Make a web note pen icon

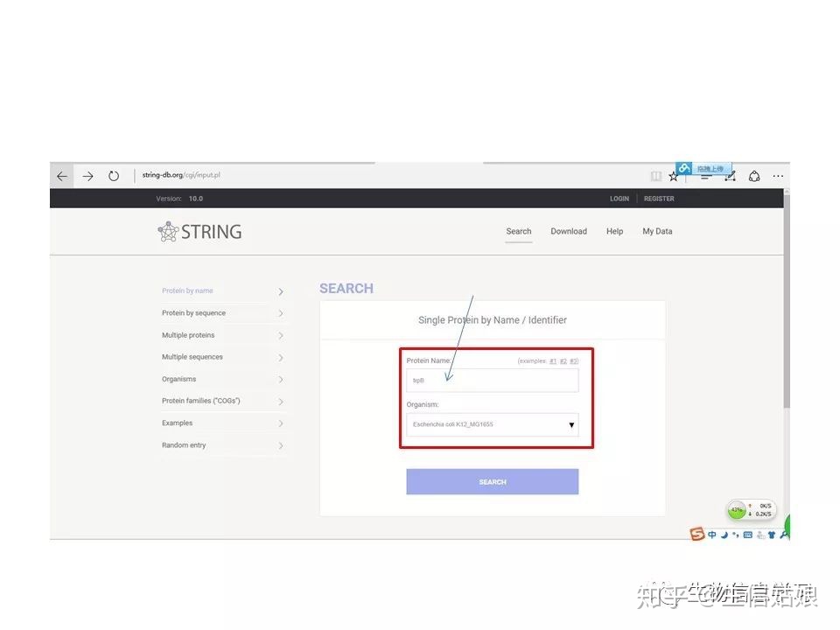[730, 176]
